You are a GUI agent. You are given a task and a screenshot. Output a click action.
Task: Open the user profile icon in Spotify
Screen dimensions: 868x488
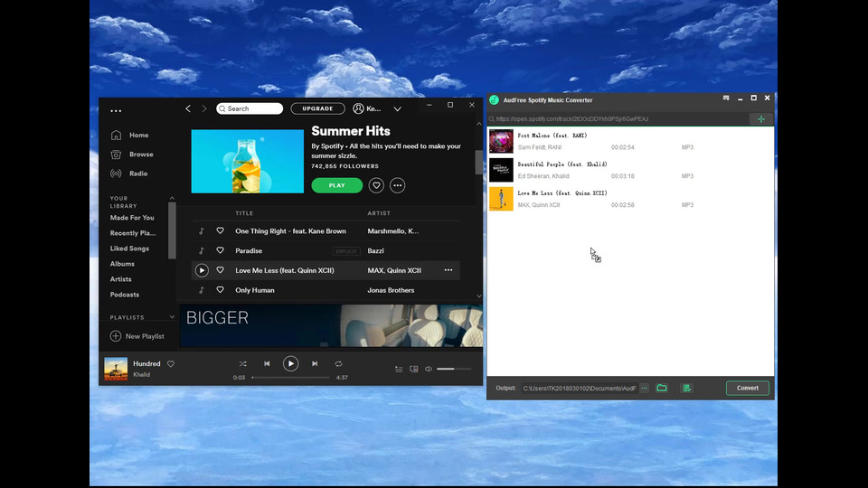359,108
